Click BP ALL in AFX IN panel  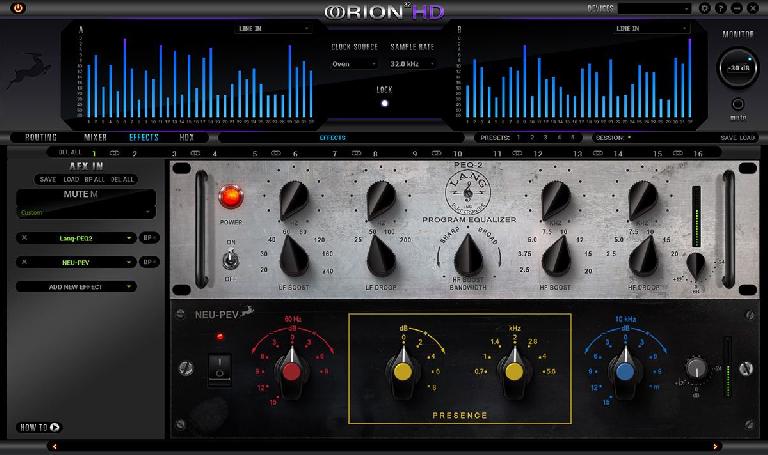[95, 179]
